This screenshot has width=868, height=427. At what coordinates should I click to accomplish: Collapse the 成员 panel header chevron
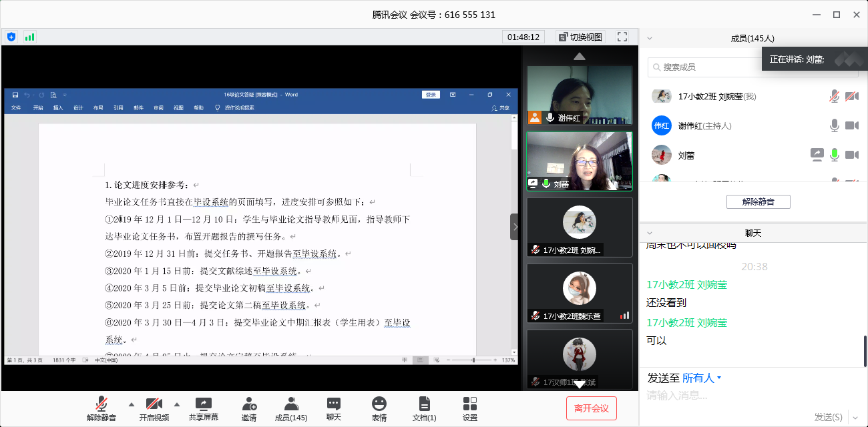pyautogui.click(x=650, y=39)
